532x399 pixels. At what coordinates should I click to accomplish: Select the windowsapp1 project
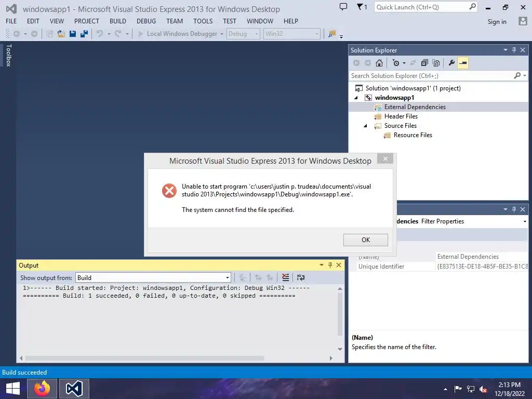(x=394, y=98)
